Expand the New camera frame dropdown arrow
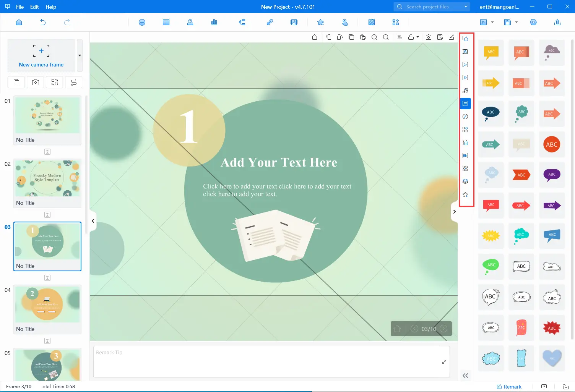The height and width of the screenshot is (392, 575). click(x=80, y=55)
